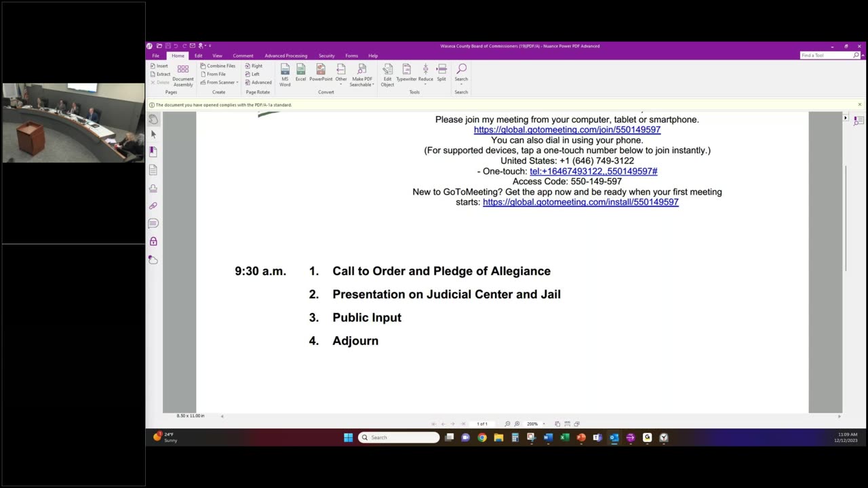Open the Comment ribbon tab
The width and height of the screenshot is (868, 488).
click(243, 56)
